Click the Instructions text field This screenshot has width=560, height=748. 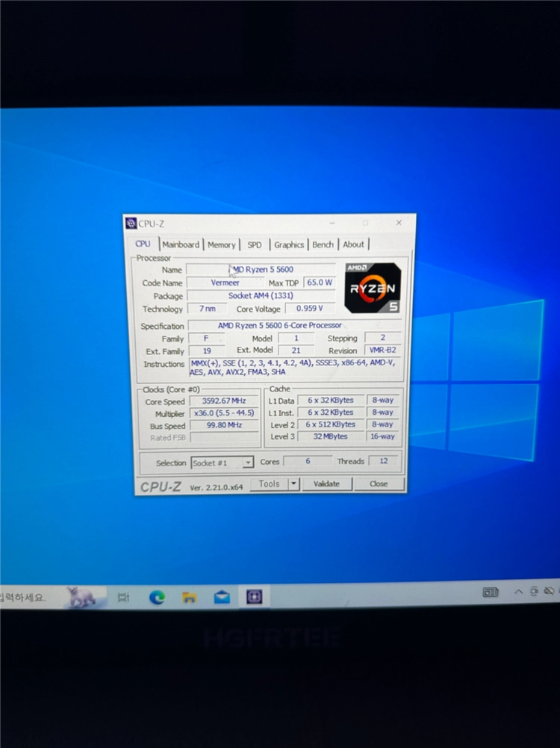[295, 368]
